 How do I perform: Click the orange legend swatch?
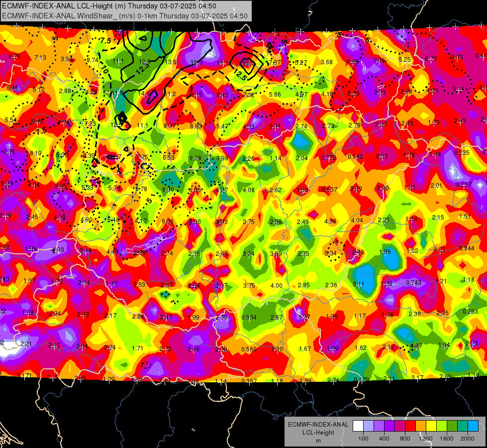(420, 426)
